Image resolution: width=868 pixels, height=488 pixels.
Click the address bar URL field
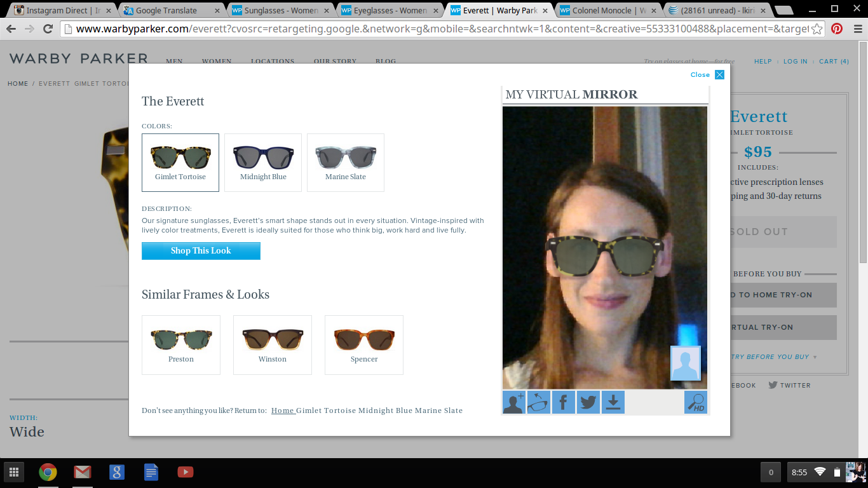tap(442, 29)
